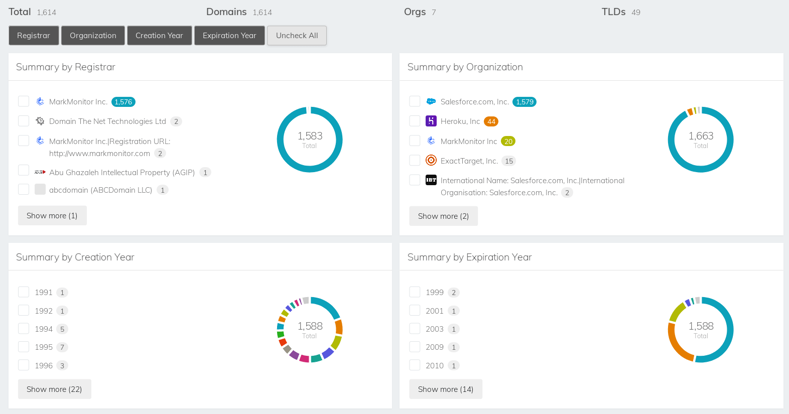This screenshot has width=789, height=414.
Task: Tick the MarkMonitor Inc. 1,576 checkbox
Action: [24, 101]
